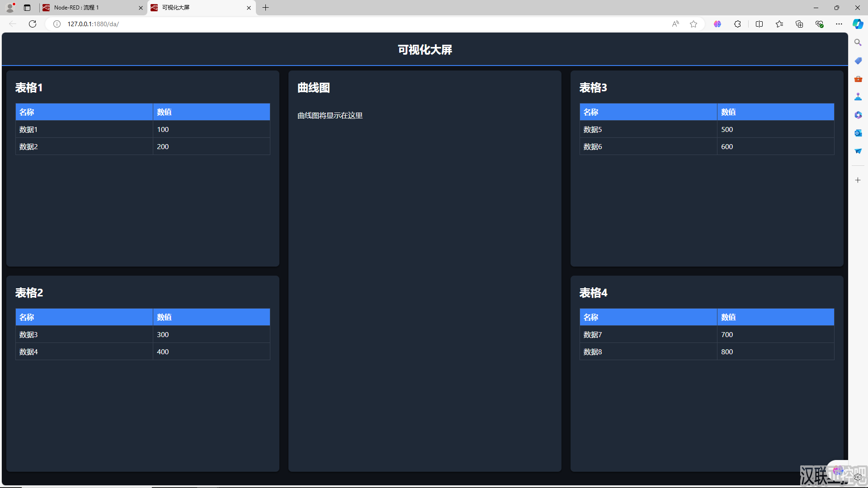Refresh the current page

coord(33,24)
